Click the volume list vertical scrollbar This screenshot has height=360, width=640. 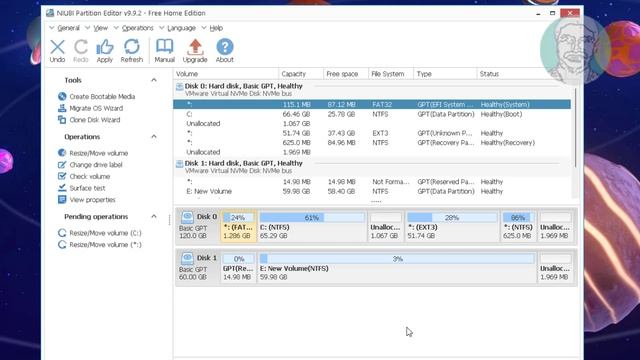tap(575, 127)
